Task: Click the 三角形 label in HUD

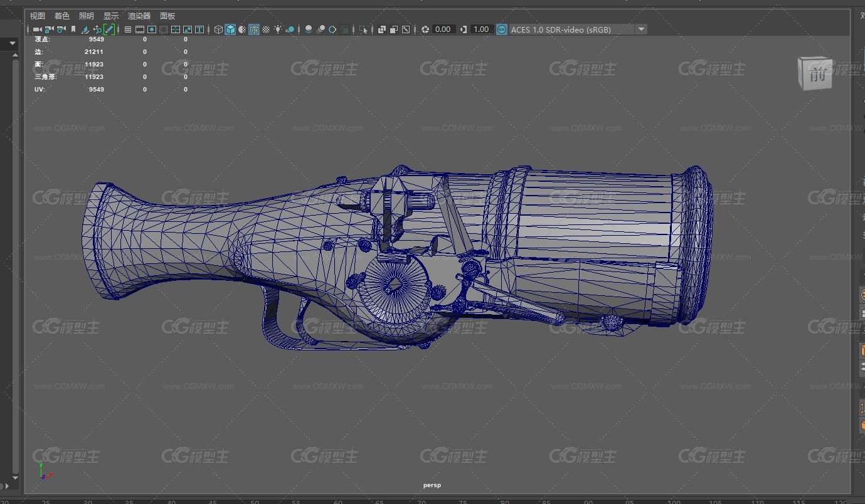Action: [45, 77]
